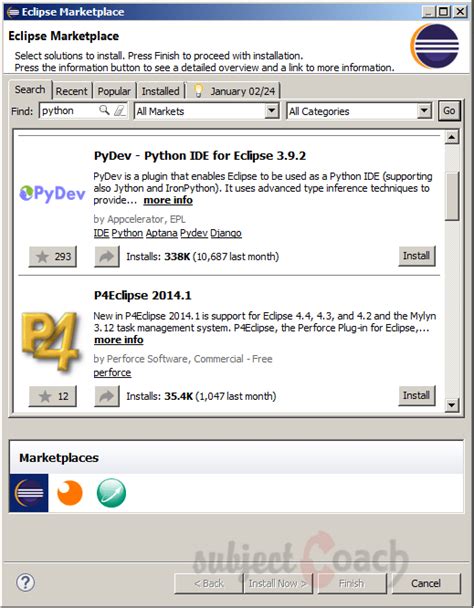
Task: Switch to the Recent tab
Action: (71, 91)
